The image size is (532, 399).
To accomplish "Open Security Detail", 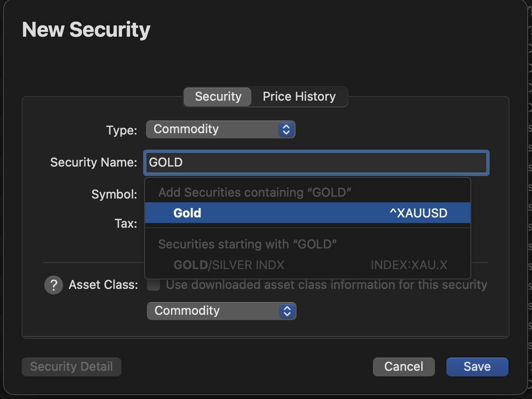I will click(72, 367).
